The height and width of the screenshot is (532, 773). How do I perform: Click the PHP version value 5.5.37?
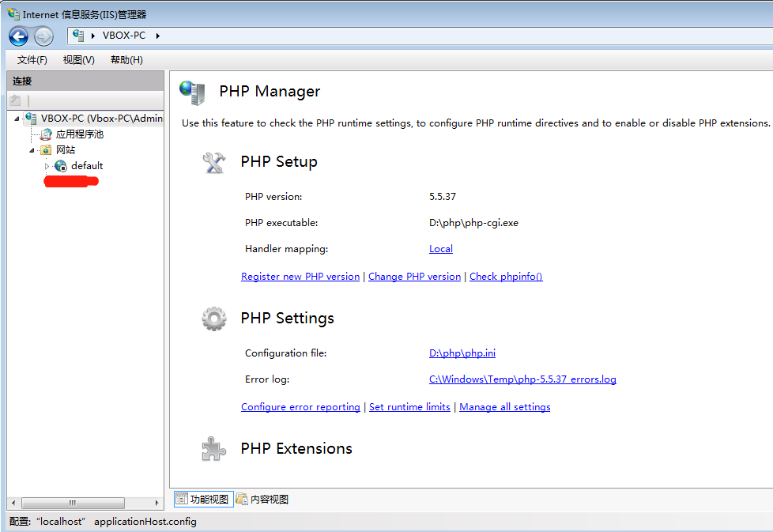coord(443,196)
